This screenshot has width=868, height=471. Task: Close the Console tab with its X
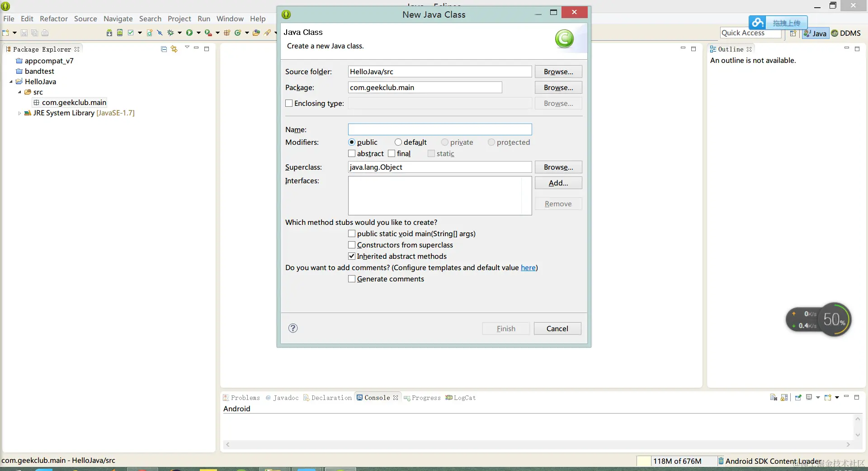(x=396, y=398)
